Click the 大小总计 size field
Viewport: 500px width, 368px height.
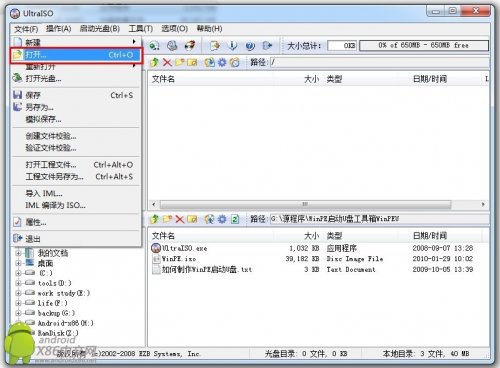click(342, 46)
